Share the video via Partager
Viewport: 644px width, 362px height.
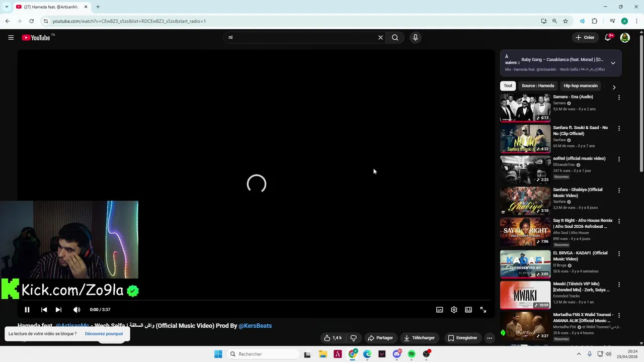pyautogui.click(x=380, y=338)
